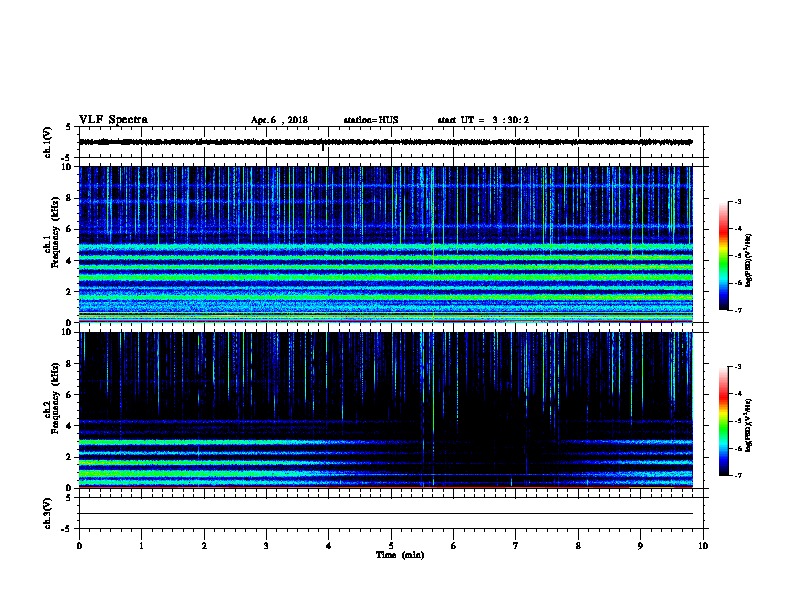This screenshot has width=792, height=612.
Task: Click the ch.2 color bar log(PSD) label
Action: [748, 426]
